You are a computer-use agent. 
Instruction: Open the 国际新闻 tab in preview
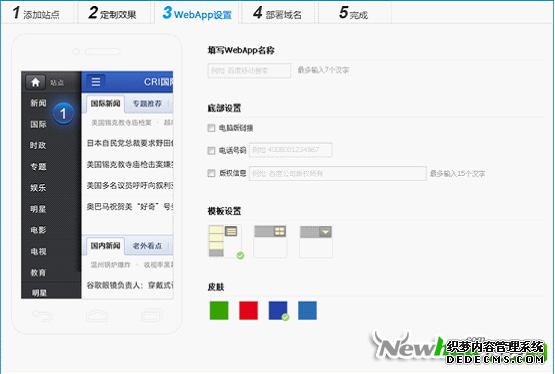click(x=105, y=104)
